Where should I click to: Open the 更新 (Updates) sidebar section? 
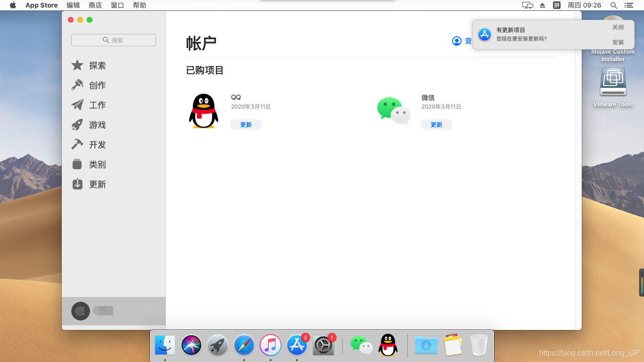pyautogui.click(x=89, y=184)
